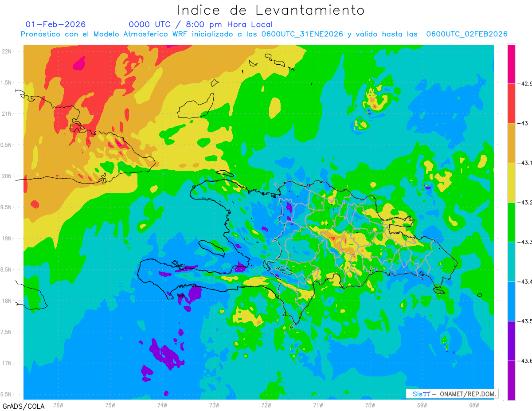Viewport: 532px width, 411px height.
Task: Click the "69W" longitude label
Action: [422, 404]
